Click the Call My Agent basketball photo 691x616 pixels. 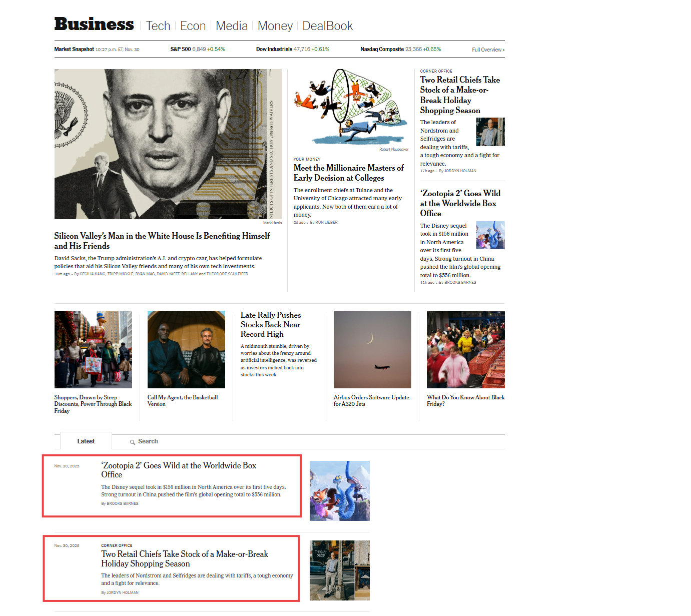[186, 349]
